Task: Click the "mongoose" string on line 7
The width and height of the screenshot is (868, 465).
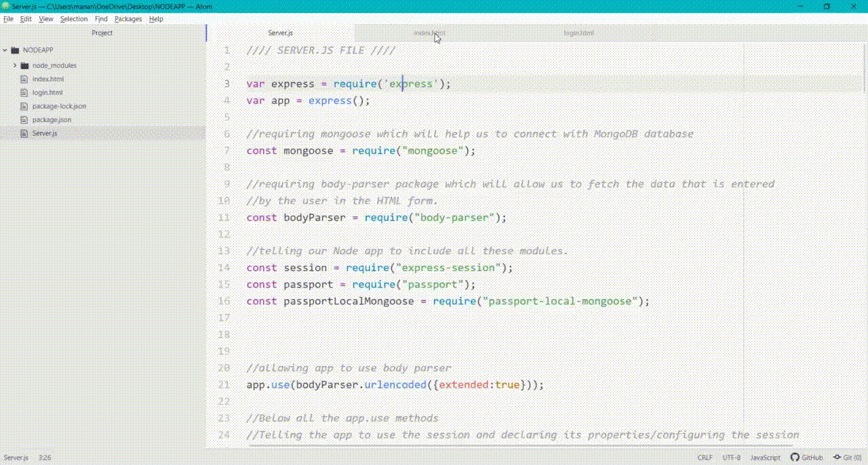Action: 432,150
